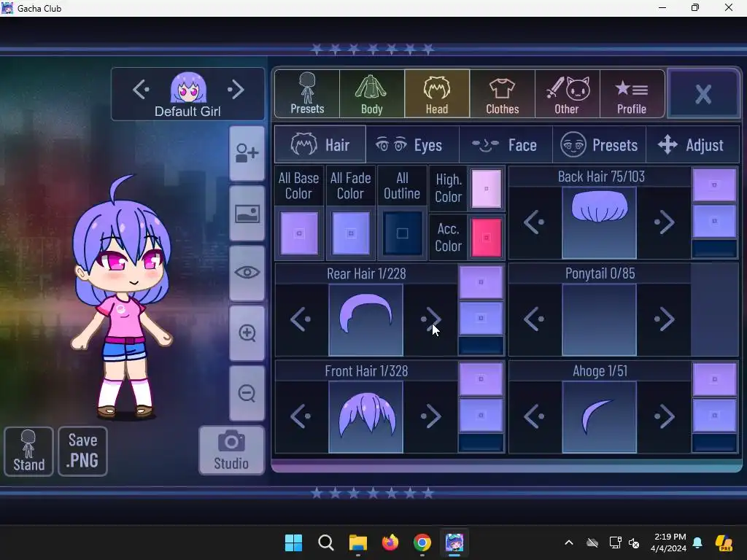The height and width of the screenshot is (560, 747).
Task: Open Ahoge fade color swatch
Action: point(714,415)
